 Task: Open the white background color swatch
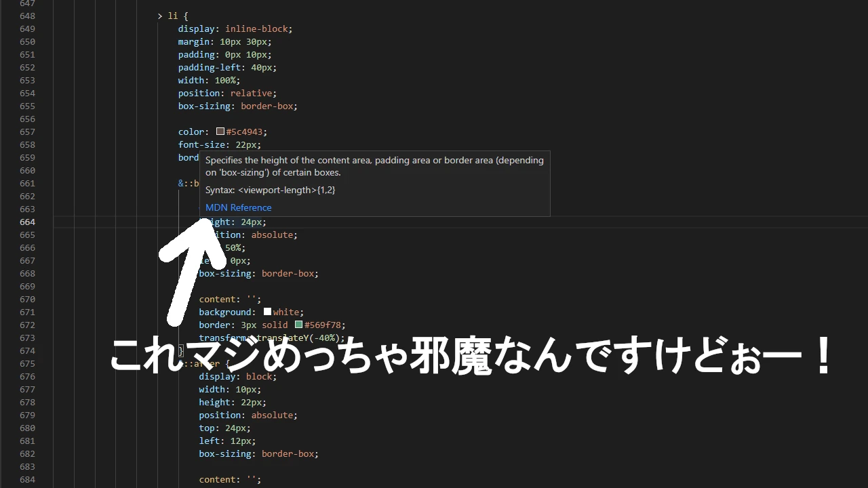pyautogui.click(x=267, y=312)
